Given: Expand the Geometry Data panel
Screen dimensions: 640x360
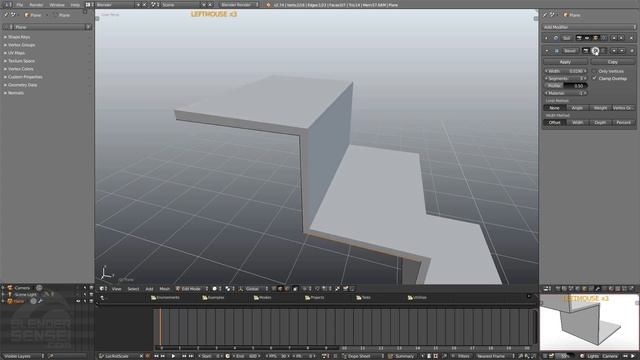Looking at the screenshot, I should [22, 85].
